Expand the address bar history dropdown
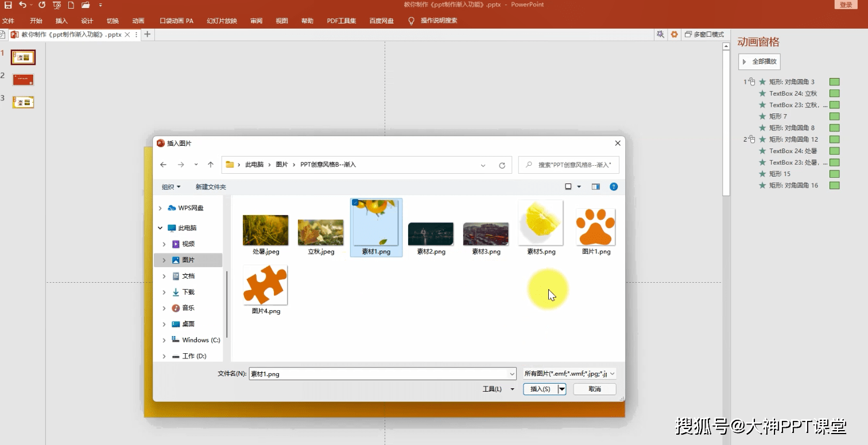The image size is (868, 445). coord(483,165)
